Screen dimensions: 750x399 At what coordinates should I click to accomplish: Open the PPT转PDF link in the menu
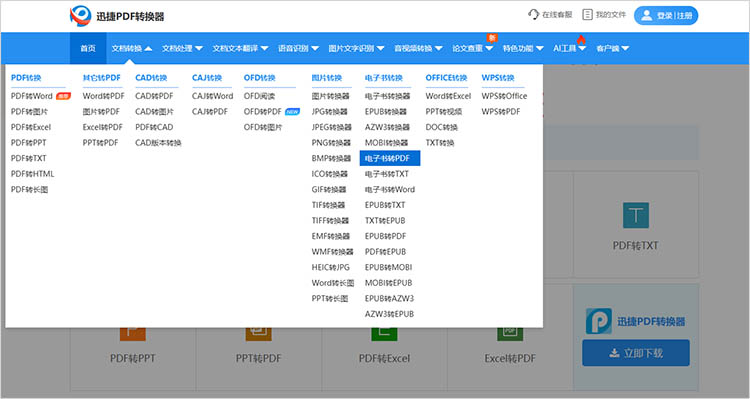pyautogui.click(x=100, y=143)
